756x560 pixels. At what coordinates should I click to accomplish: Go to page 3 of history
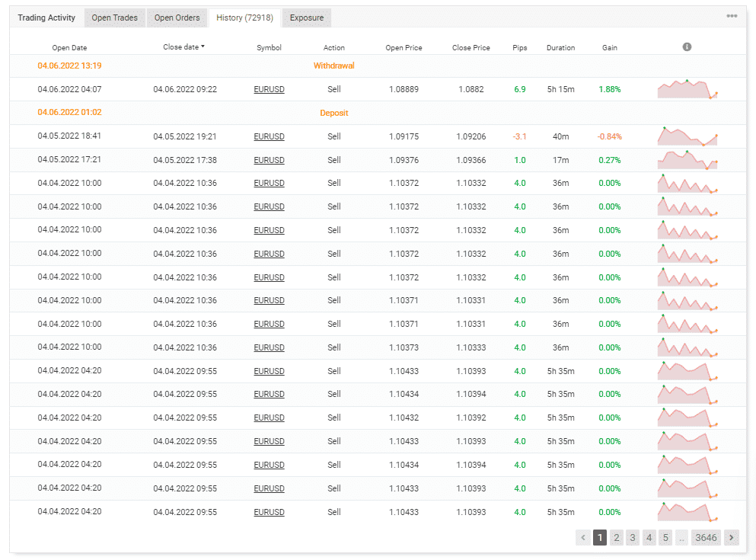tap(633, 537)
